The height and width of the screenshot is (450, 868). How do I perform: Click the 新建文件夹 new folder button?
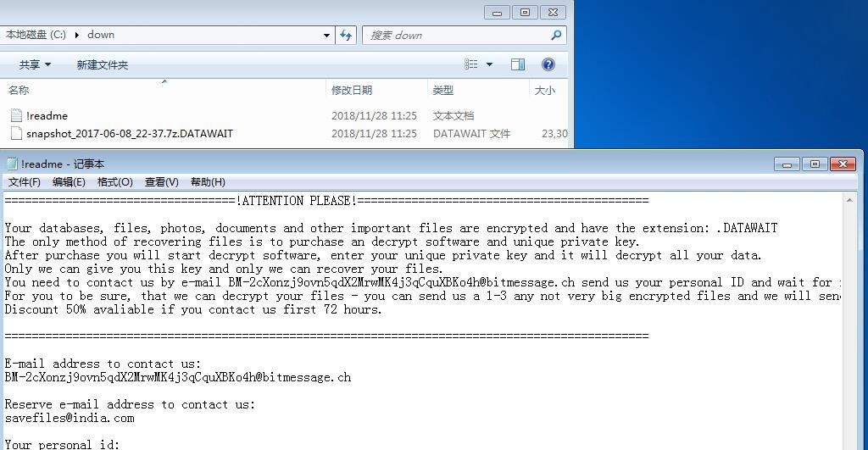103,64
